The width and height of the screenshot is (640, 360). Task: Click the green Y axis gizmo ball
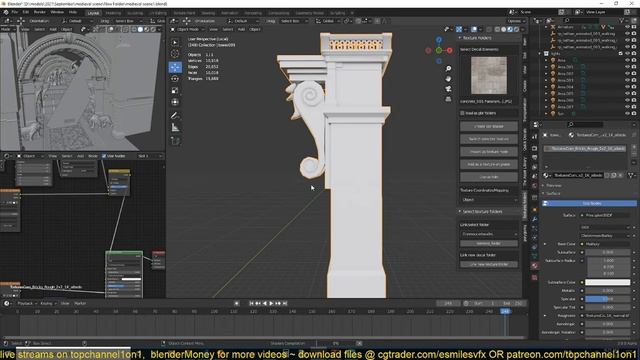click(439, 51)
